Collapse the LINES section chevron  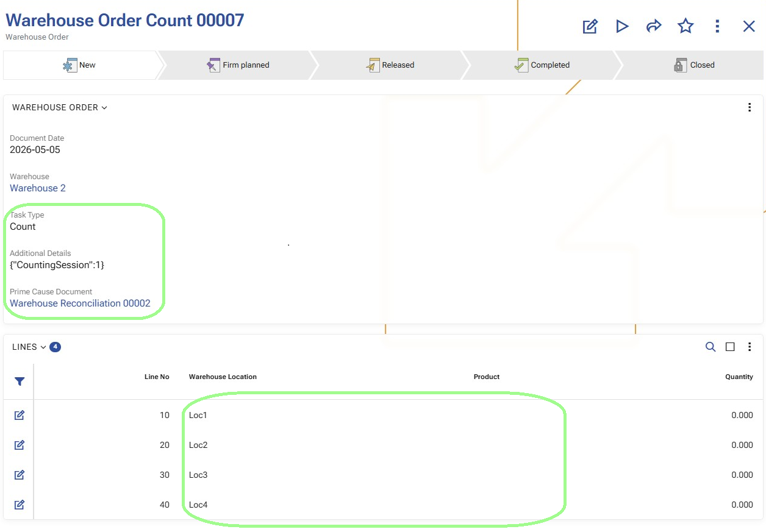pos(43,347)
